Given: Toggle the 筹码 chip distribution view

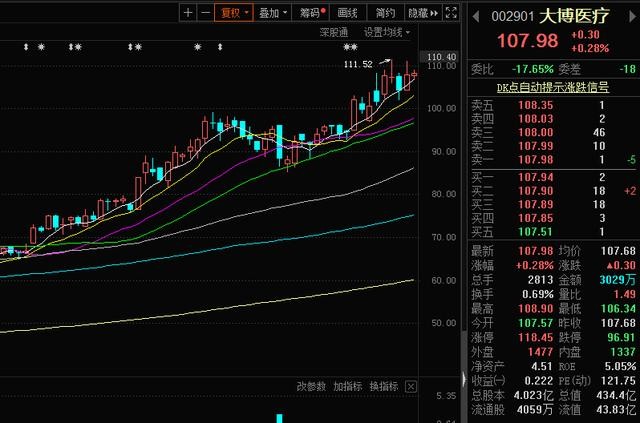Looking at the screenshot, I should tap(312, 13).
